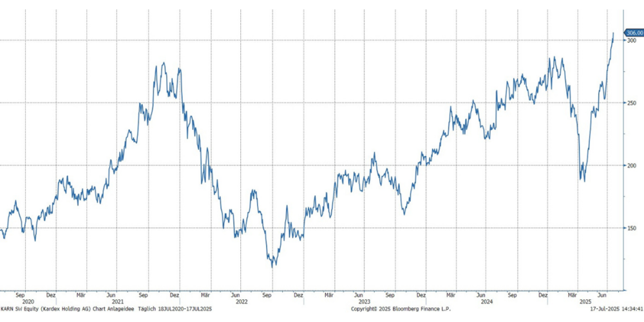
Task: Select the 2020 year label on the time axis
Action: click(27, 301)
